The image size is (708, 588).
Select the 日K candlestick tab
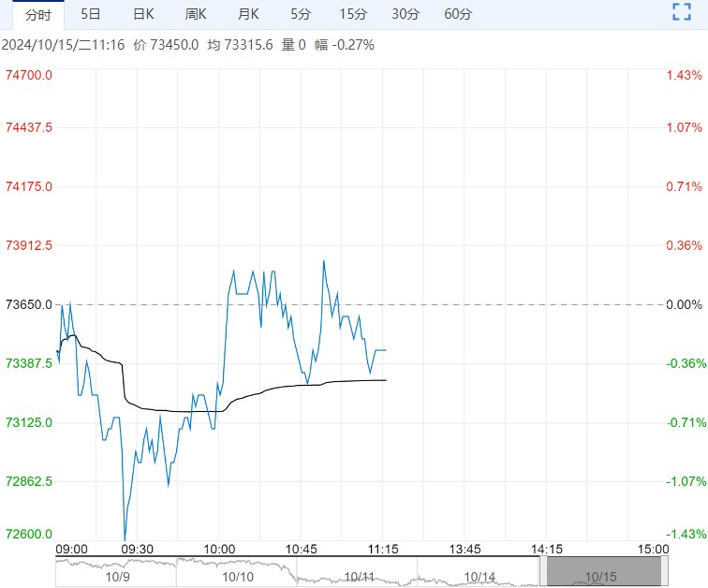tap(143, 14)
